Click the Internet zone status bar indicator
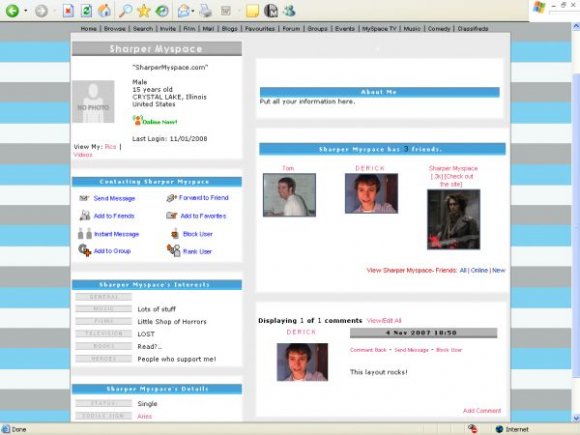 (x=512, y=429)
